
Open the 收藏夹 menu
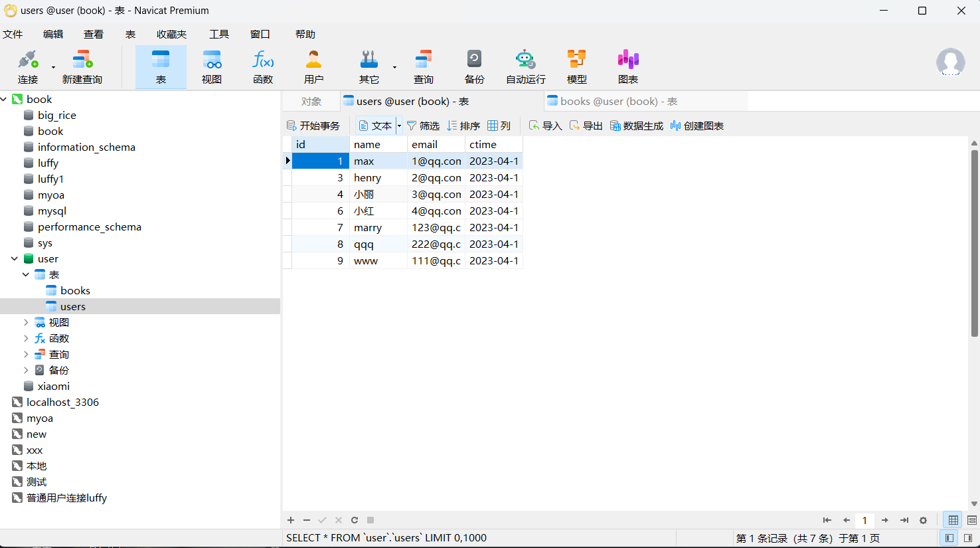point(172,34)
